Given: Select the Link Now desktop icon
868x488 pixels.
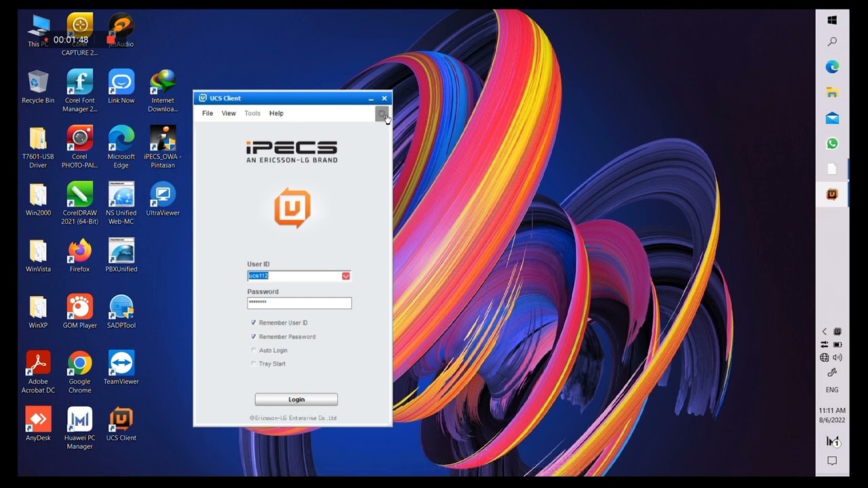Looking at the screenshot, I should [x=121, y=88].
